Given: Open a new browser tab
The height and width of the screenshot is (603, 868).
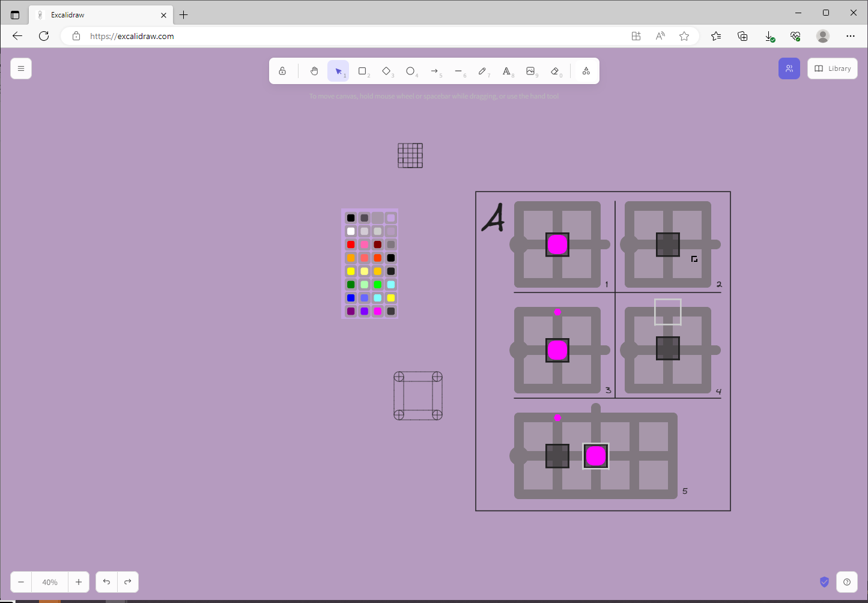Looking at the screenshot, I should (184, 14).
